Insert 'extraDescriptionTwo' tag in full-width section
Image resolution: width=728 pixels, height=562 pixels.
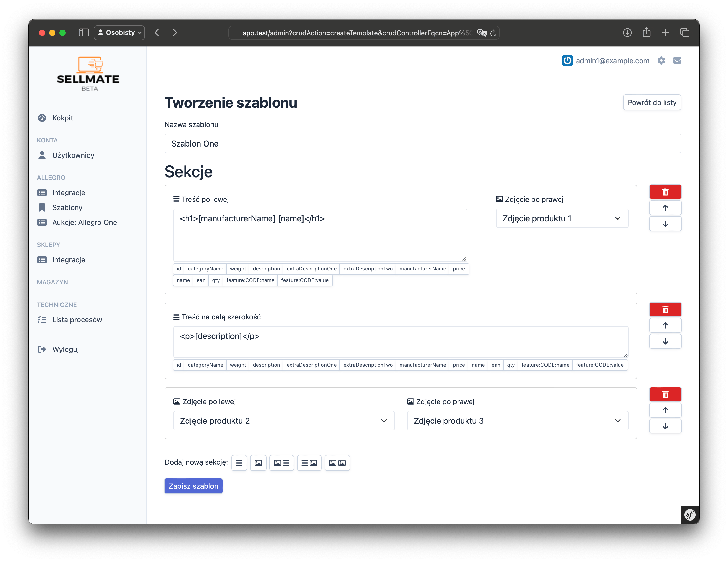pyautogui.click(x=368, y=365)
